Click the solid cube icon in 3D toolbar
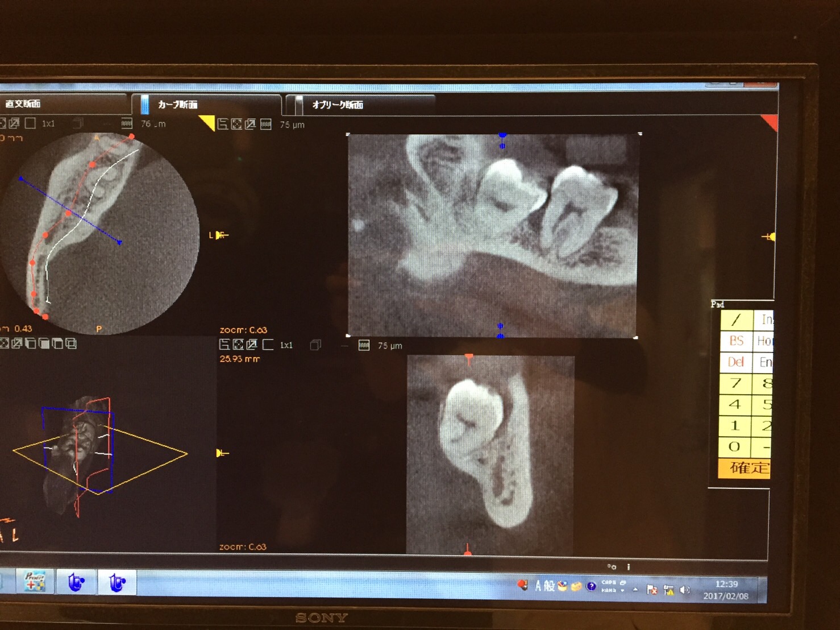The image size is (840, 630). (x=44, y=343)
